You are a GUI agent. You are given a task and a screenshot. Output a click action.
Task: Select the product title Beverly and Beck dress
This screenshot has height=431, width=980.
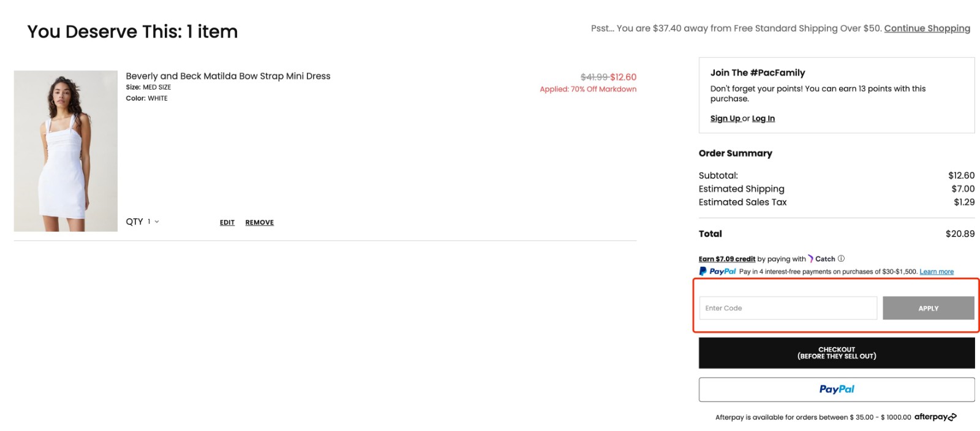(228, 75)
